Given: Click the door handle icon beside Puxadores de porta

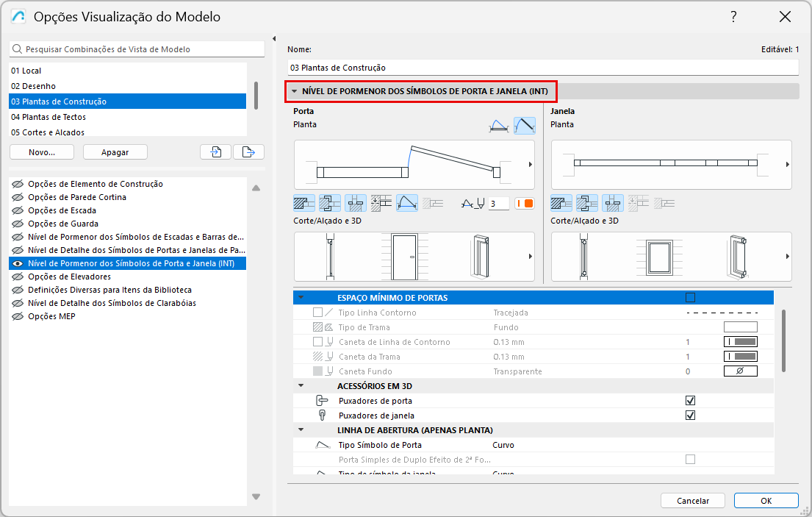Looking at the screenshot, I should (322, 401).
